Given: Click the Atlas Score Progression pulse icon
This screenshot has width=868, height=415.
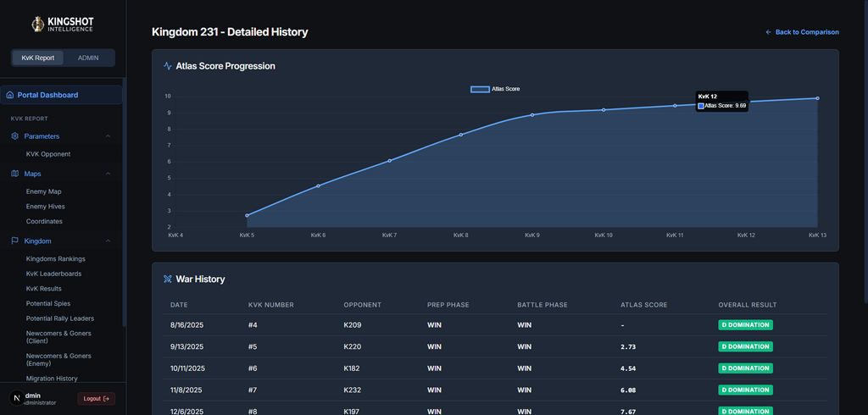Looking at the screenshot, I should click(x=168, y=66).
